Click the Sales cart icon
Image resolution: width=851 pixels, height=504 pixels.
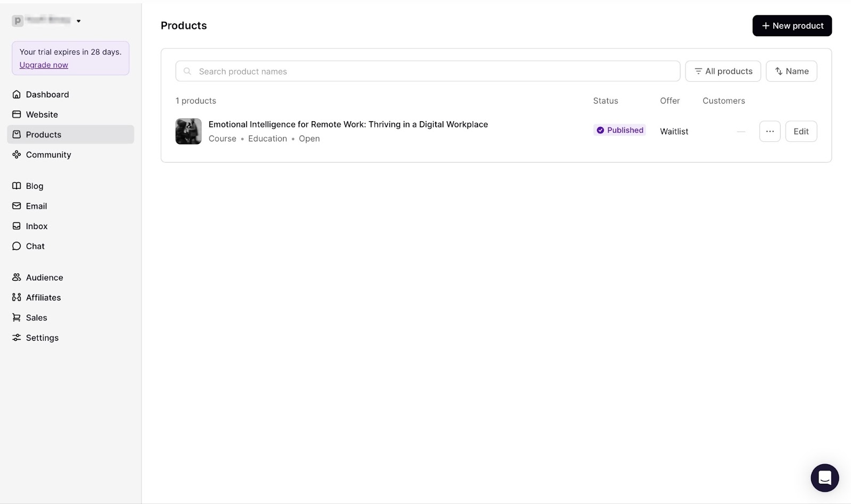pyautogui.click(x=16, y=317)
